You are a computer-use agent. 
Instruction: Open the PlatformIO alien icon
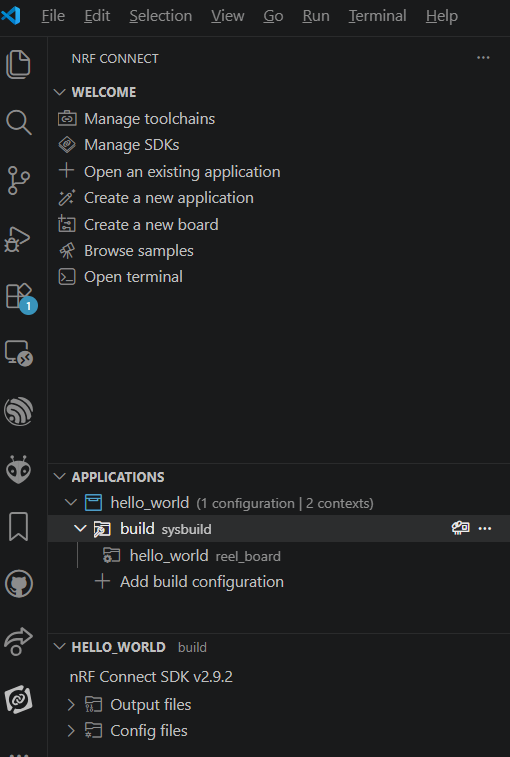[18, 469]
